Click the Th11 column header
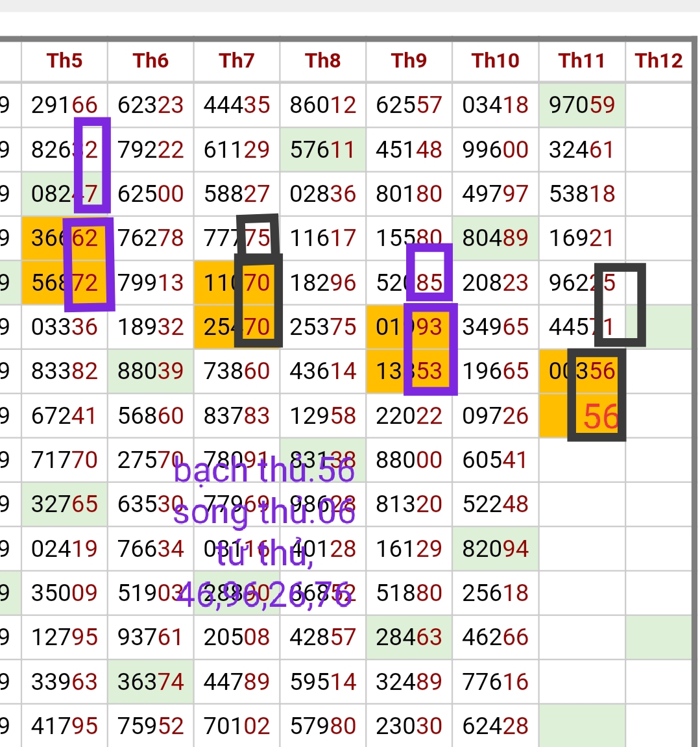Viewport: 700px width, 747px height. click(582, 61)
